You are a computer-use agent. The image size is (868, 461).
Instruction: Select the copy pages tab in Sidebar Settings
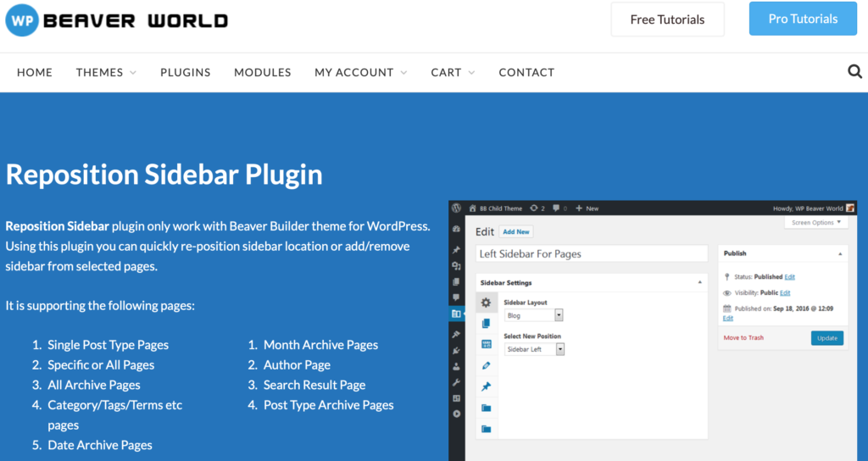(x=486, y=323)
